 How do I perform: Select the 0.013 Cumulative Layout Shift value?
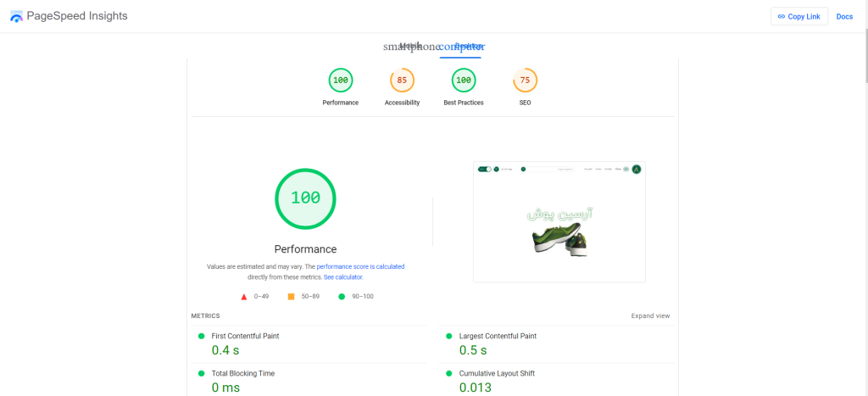click(x=476, y=388)
